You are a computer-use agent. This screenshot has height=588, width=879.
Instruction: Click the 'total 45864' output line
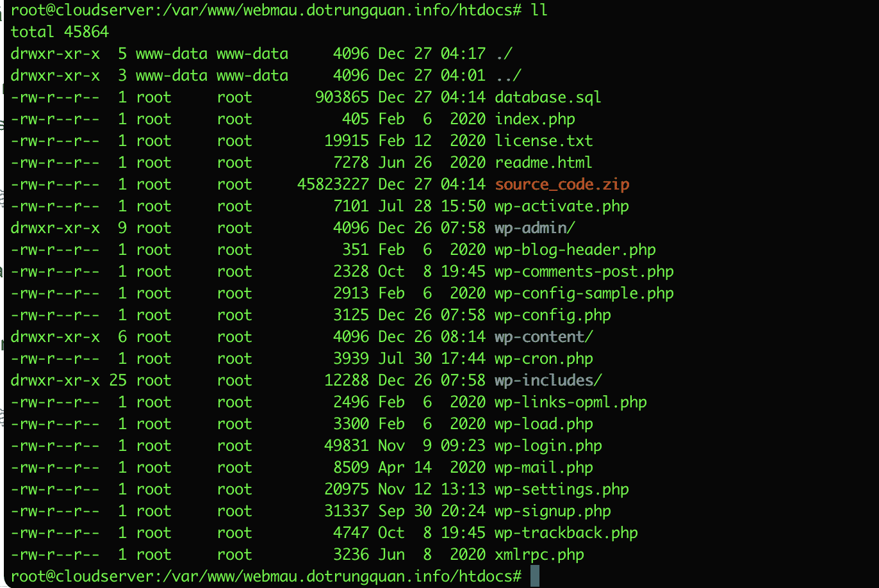coord(60,32)
